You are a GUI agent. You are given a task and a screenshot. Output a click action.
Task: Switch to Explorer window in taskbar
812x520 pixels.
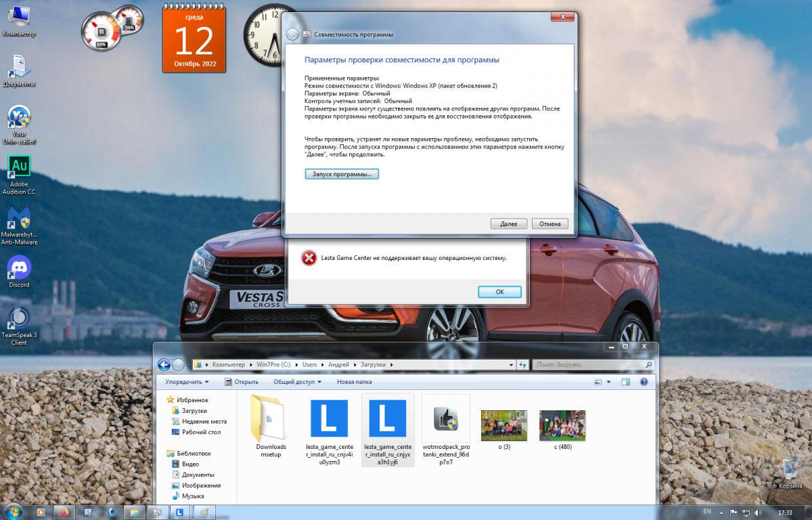135,512
